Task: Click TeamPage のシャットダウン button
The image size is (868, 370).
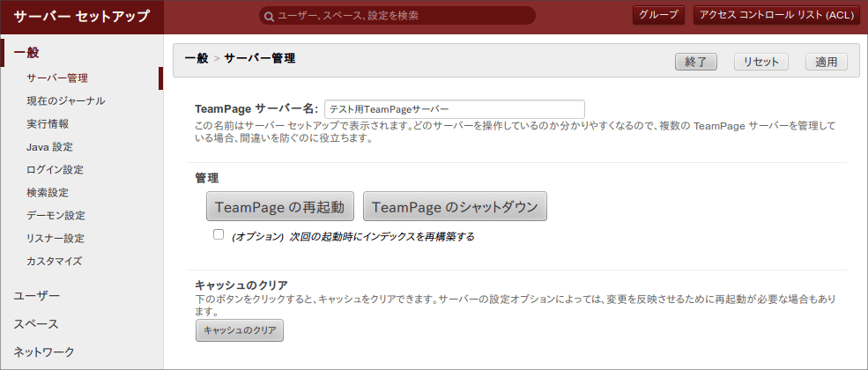Action: click(x=455, y=206)
